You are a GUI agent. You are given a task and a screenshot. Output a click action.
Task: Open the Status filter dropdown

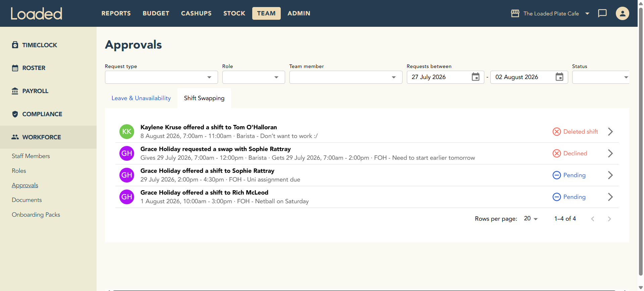click(600, 77)
